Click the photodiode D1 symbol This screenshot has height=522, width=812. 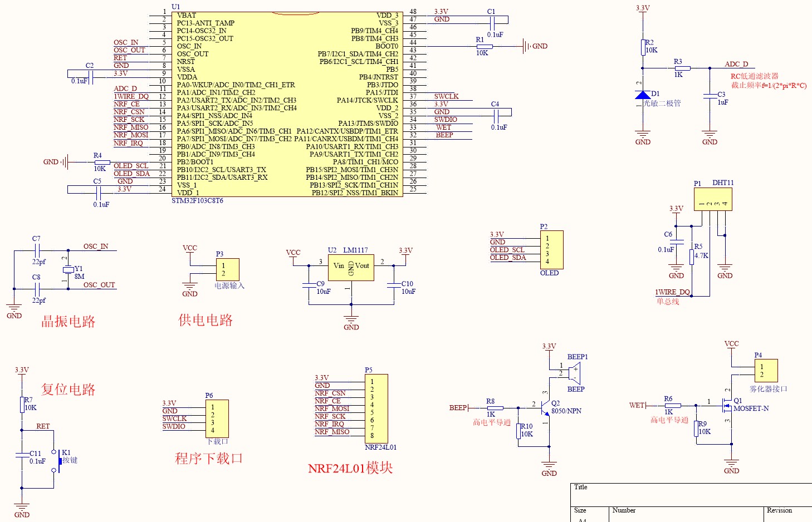pyautogui.click(x=643, y=95)
